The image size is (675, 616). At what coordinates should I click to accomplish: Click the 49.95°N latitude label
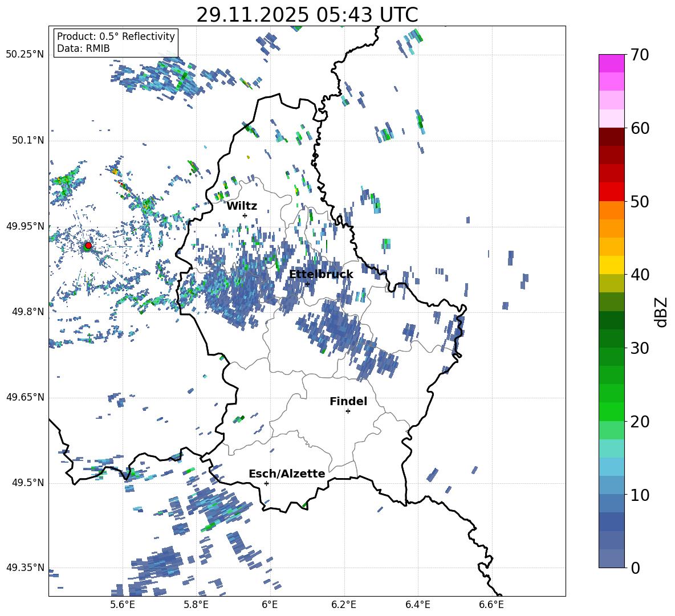[x=25, y=226]
